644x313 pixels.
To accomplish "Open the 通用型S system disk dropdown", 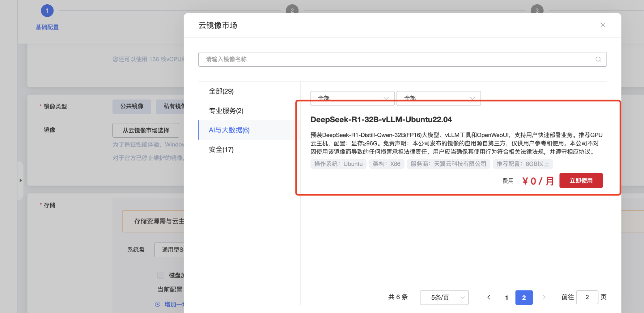I will 169,250.
